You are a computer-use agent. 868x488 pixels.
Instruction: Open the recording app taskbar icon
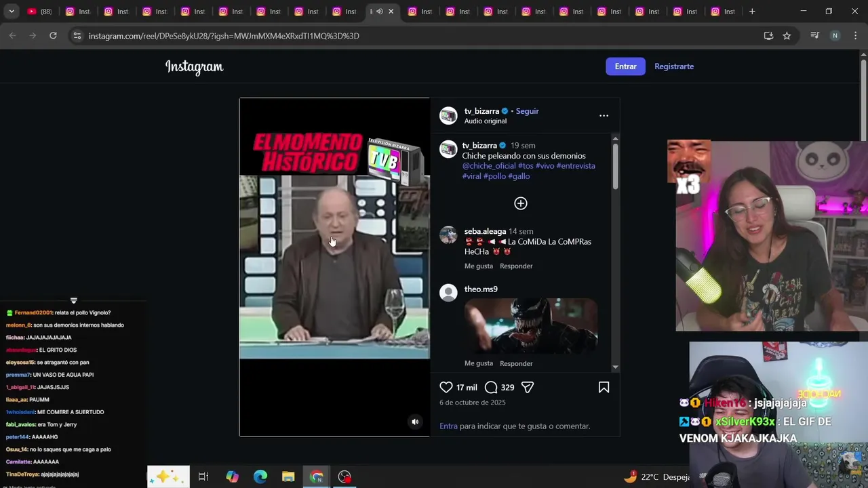[344, 476]
